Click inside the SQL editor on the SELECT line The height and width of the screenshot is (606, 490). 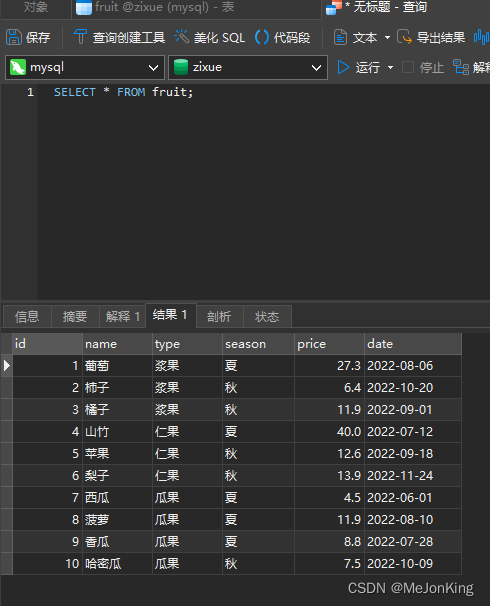(x=123, y=92)
